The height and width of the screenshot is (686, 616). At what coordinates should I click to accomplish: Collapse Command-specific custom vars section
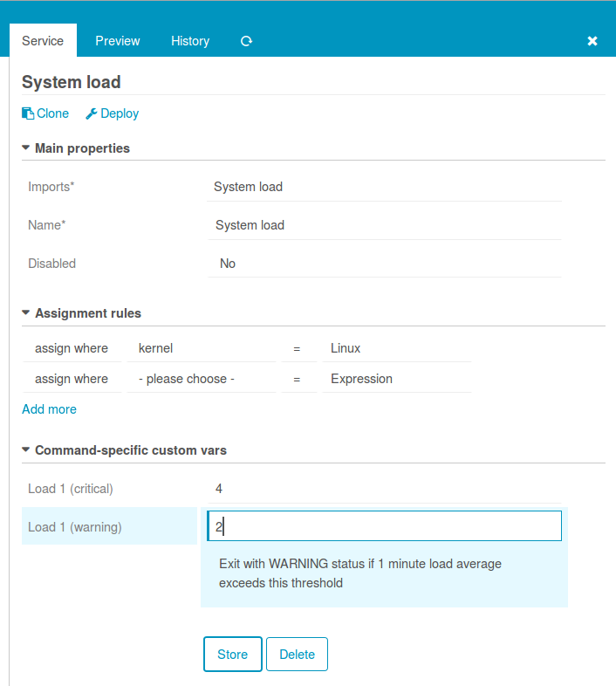[124, 450]
